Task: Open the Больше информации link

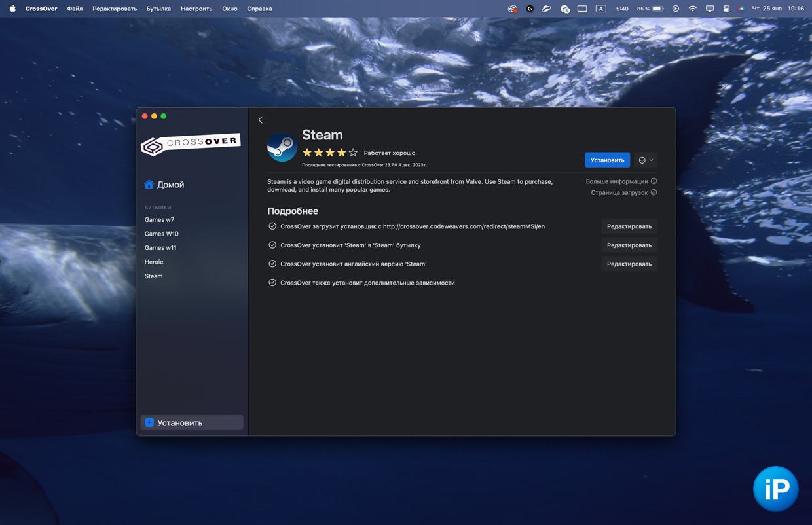Action: click(x=617, y=181)
